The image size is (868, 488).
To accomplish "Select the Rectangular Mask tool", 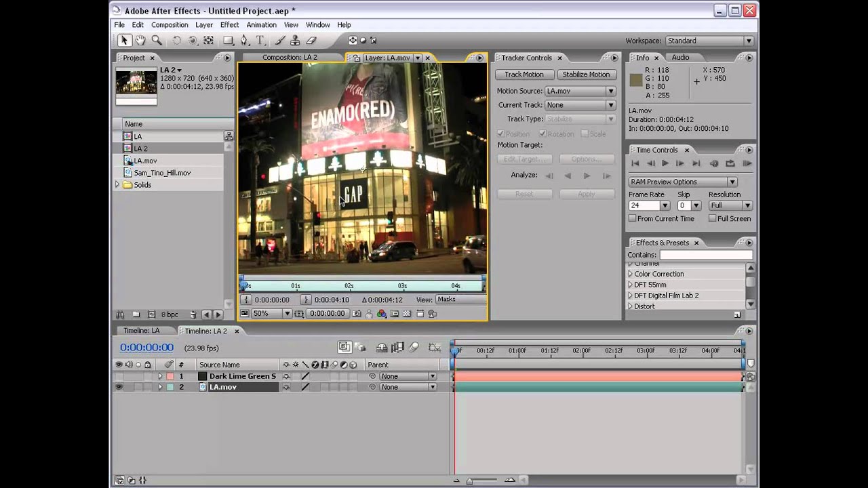I will tap(229, 41).
